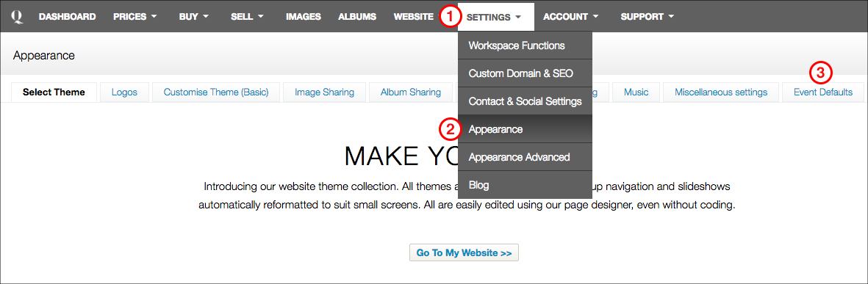Expand the Sell dropdown menu

tap(247, 17)
